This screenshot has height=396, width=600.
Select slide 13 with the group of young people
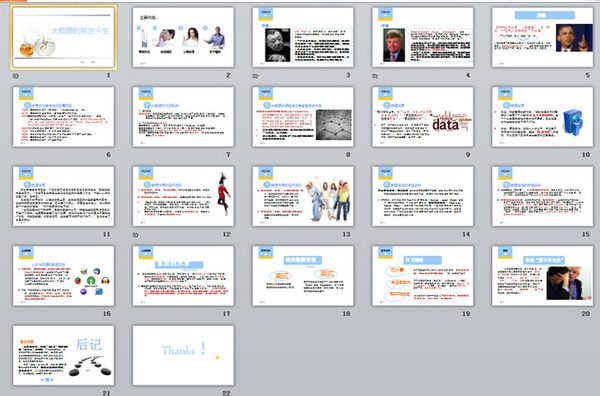pos(303,196)
